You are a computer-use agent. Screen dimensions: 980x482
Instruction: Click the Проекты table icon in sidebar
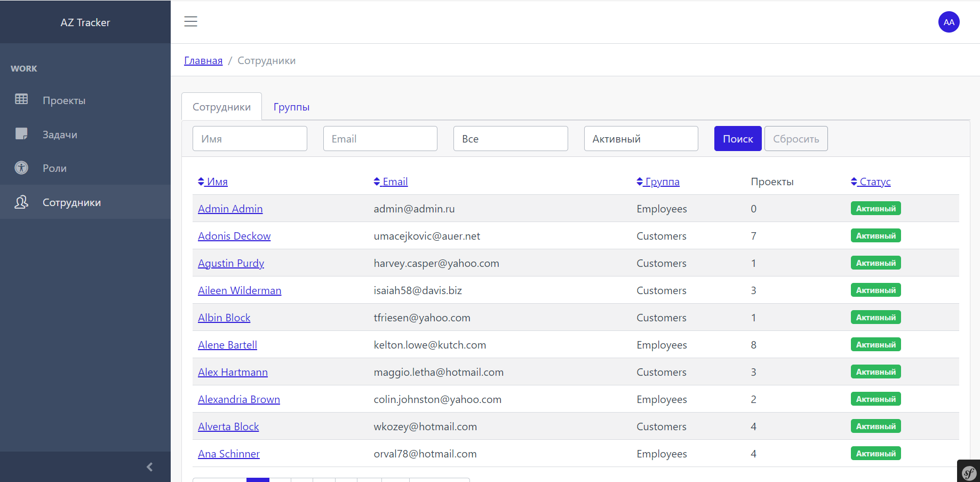coord(21,99)
